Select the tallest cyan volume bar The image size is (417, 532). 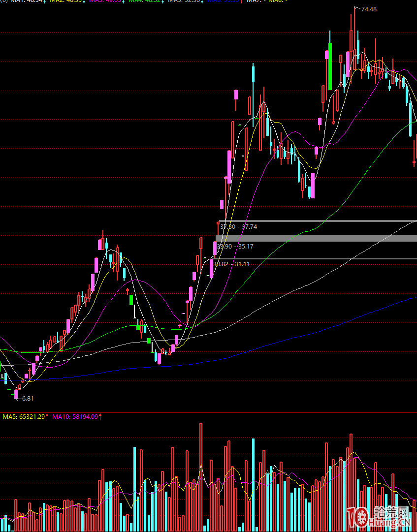click(253, 485)
